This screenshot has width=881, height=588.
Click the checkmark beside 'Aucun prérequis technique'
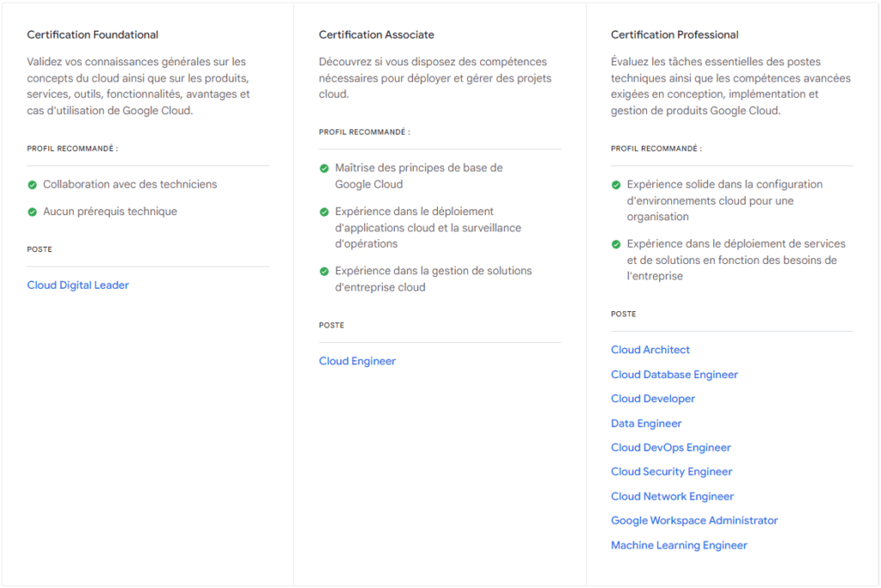33,210
